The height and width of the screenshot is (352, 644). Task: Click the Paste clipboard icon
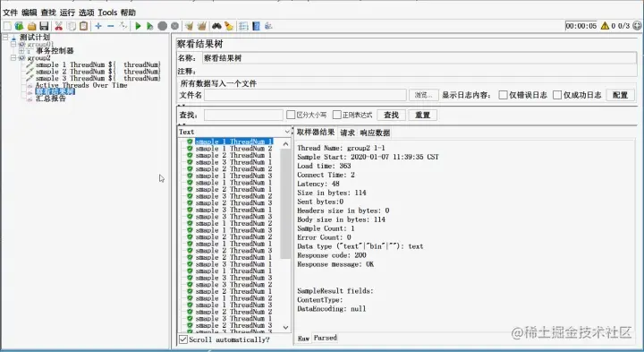pyautogui.click(x=84, y=26)
